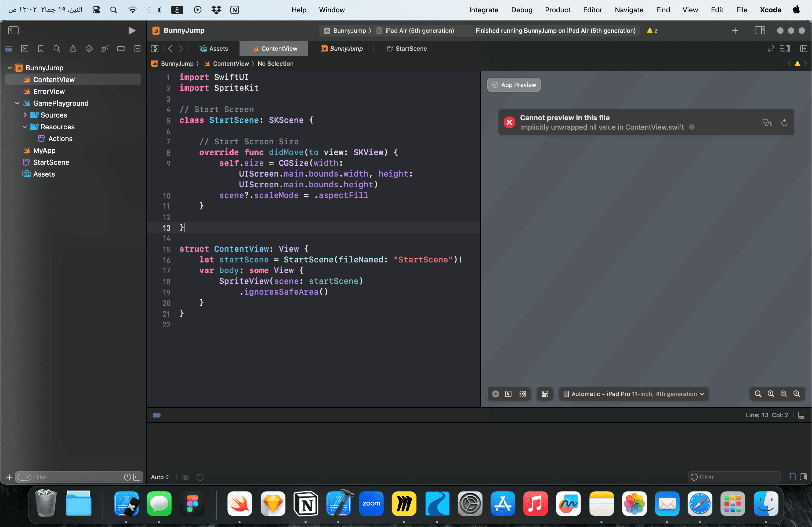Open the Find navigator magnifier
This screenshot has width=812, height=527.
click(x=57, y=49)
